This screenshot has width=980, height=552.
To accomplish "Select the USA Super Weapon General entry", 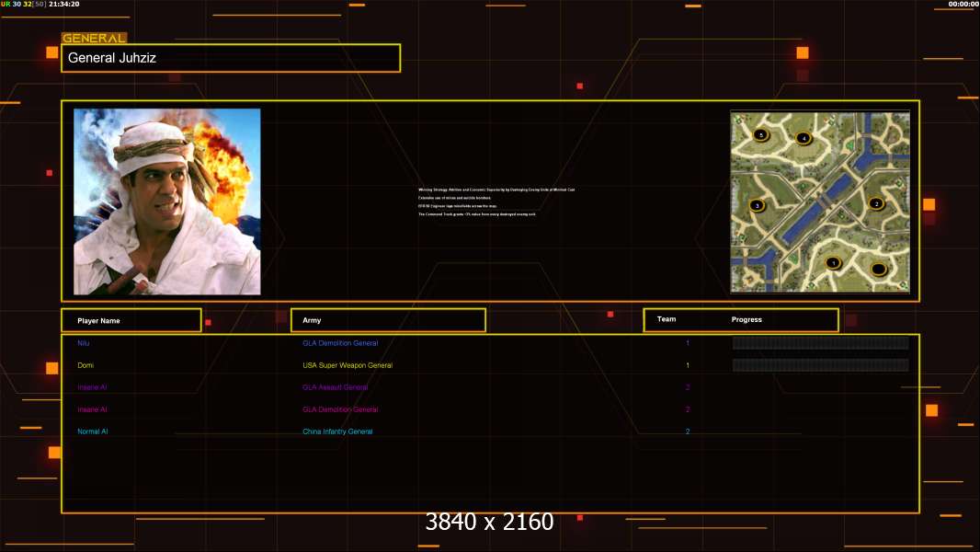I will pyautogui.click(x=348, y=365).
